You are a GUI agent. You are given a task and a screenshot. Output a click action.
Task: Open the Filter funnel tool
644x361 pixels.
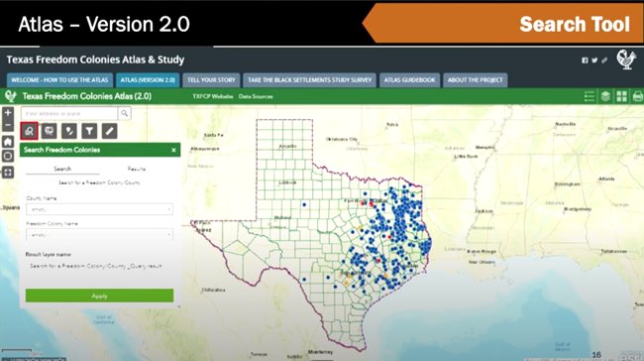click(x=89, y=131)
